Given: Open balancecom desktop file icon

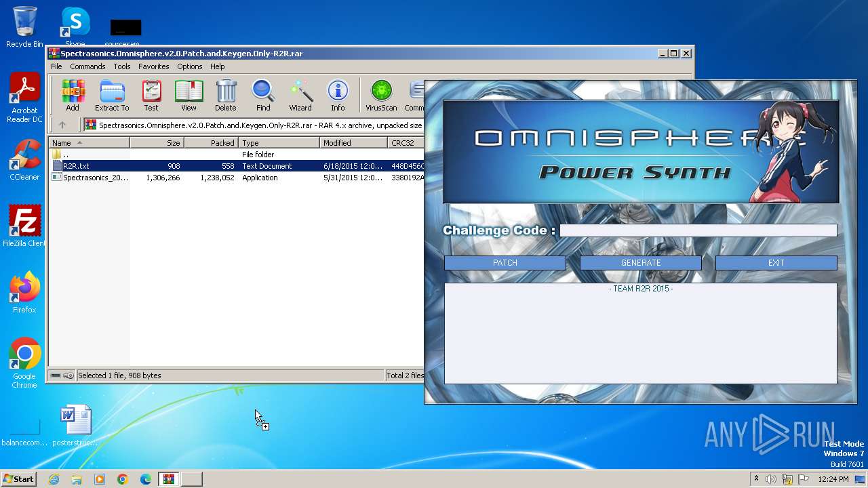Looking at the screenshot, I should point(24,431).
